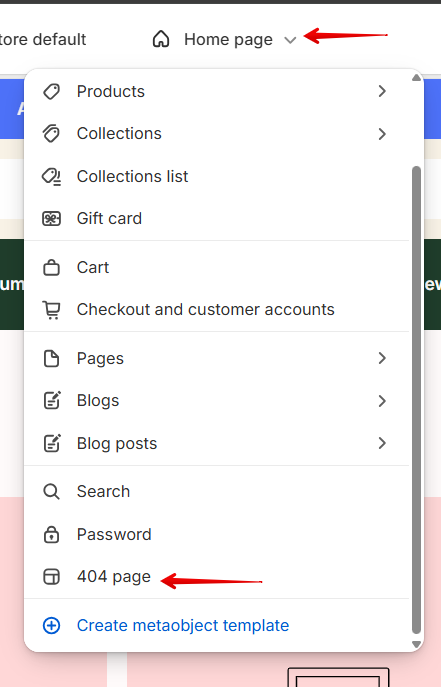
Task: Expand the Blog posts submenu chevron
Action: click(x=382, y=443)
